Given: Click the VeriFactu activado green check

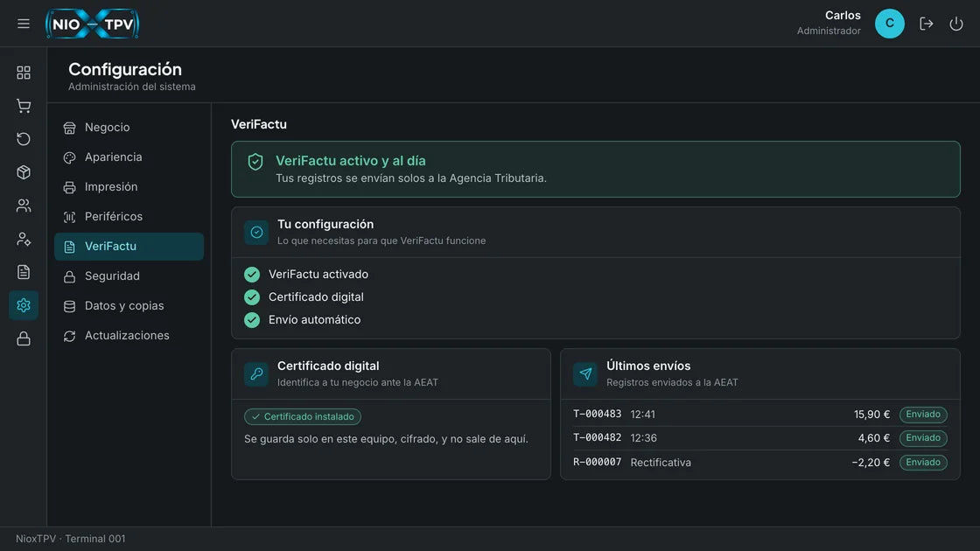Looking at the screenshot, I should pyautogui.click(x=252, y=275).
